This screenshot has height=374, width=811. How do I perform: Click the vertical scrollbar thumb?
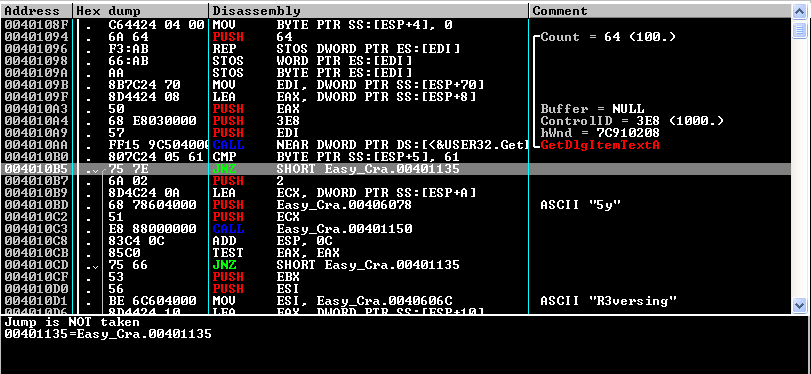(799, 31)
